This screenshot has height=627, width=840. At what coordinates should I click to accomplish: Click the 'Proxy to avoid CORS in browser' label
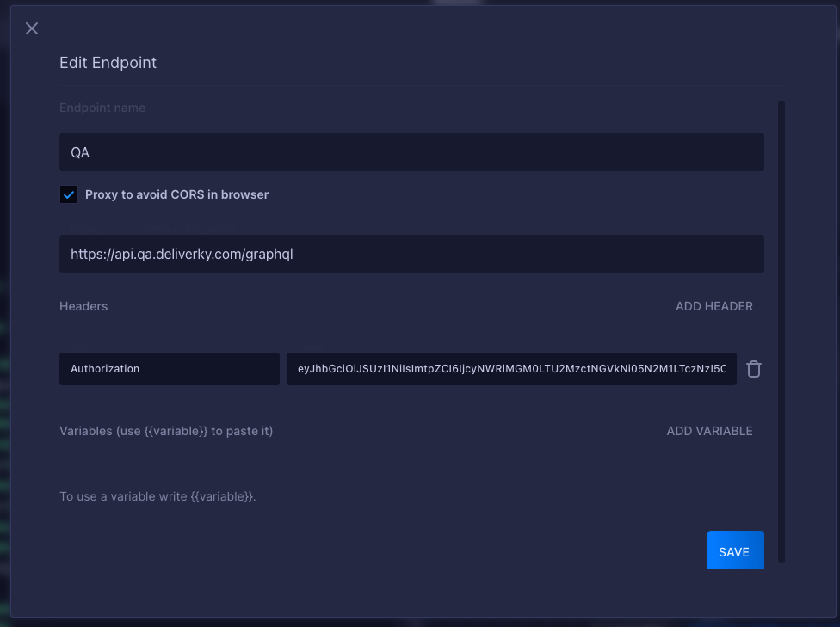point(176,194)
